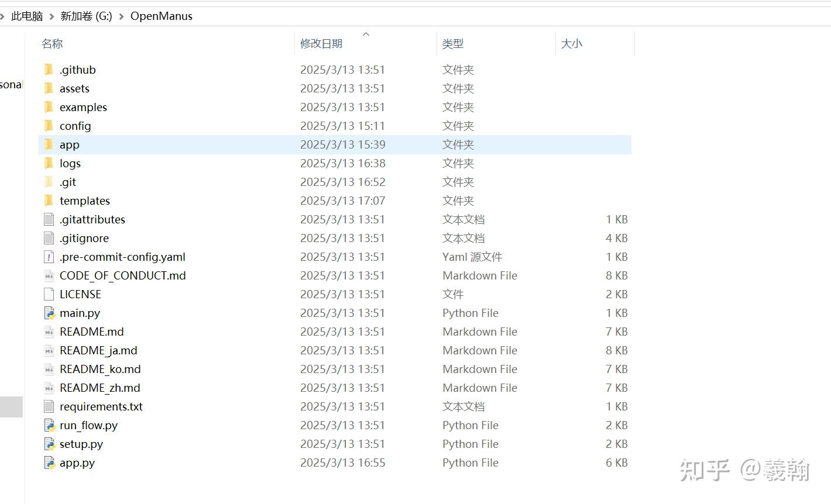Click the README_zh.md markdown icon

point(49,388)
